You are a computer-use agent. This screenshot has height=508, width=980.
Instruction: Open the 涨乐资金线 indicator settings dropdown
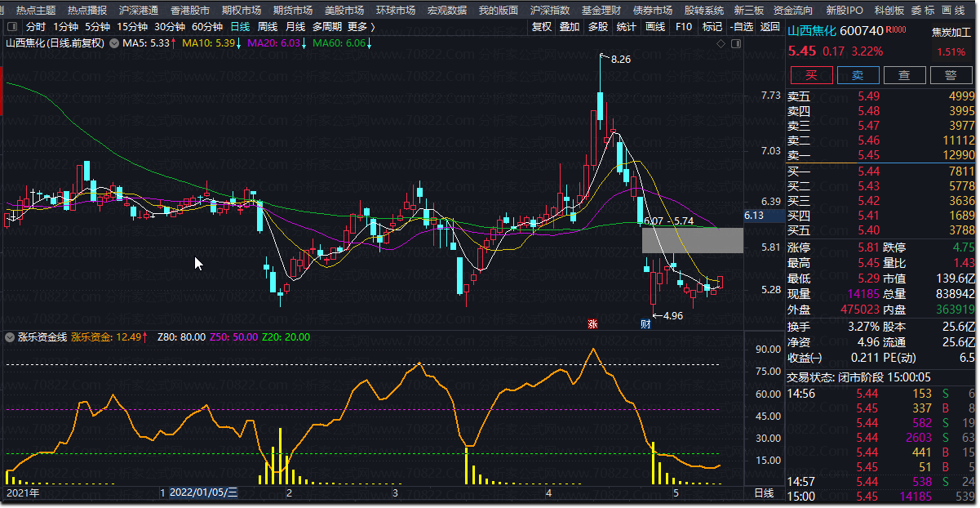click(x=11, y=336)
